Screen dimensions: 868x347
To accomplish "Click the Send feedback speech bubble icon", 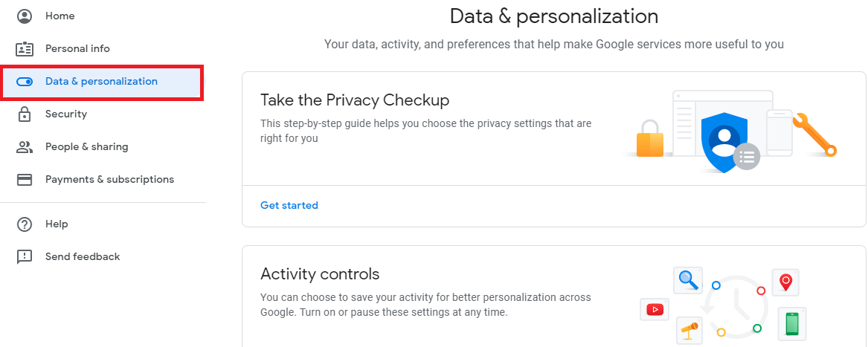I will pyautogui.click(x=25, y=257).
